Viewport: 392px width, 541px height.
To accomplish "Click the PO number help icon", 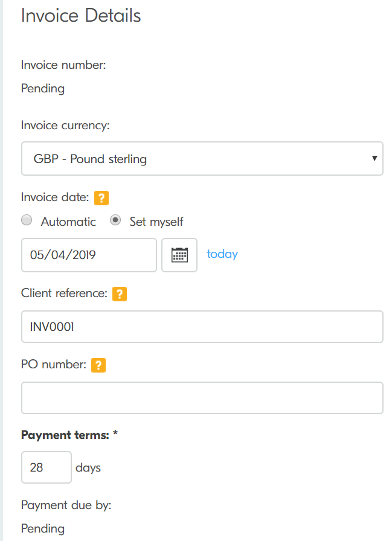I will click(98, 365).
